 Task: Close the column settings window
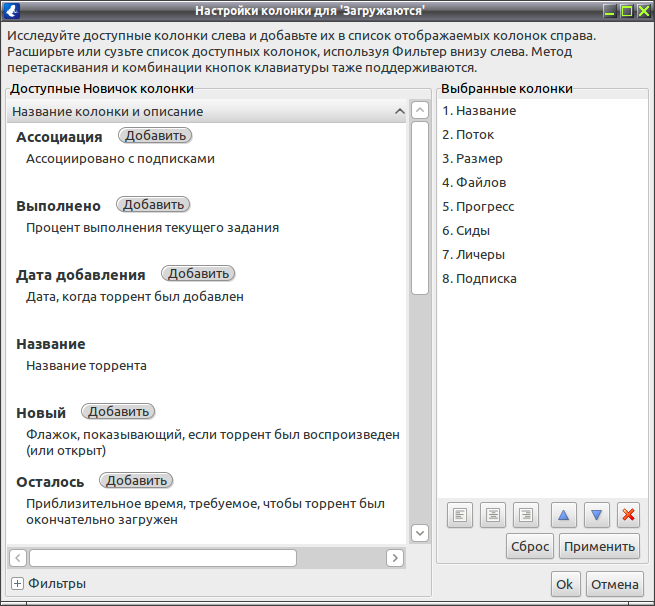click(643, 11)
